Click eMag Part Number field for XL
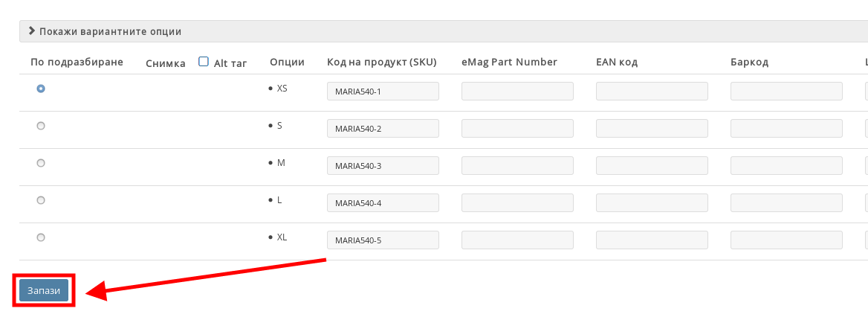This screenshot has height=320, width=868. (517, 240)
